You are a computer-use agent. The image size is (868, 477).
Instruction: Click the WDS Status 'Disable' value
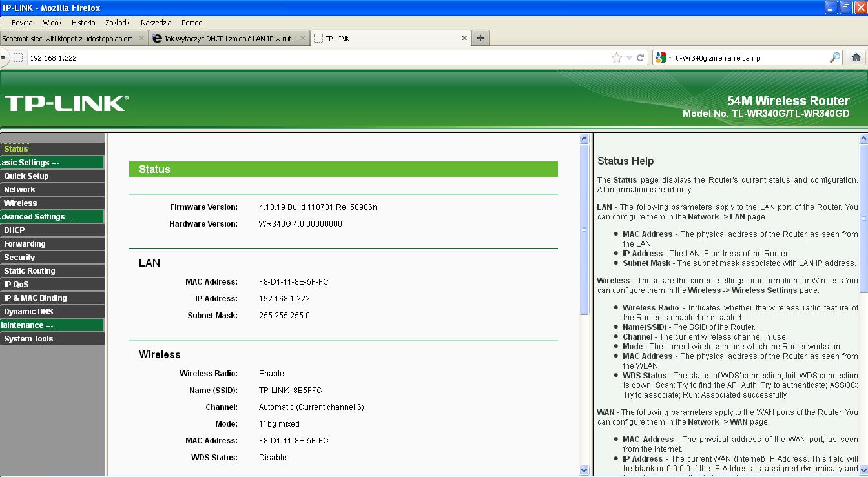pos(273,458)
